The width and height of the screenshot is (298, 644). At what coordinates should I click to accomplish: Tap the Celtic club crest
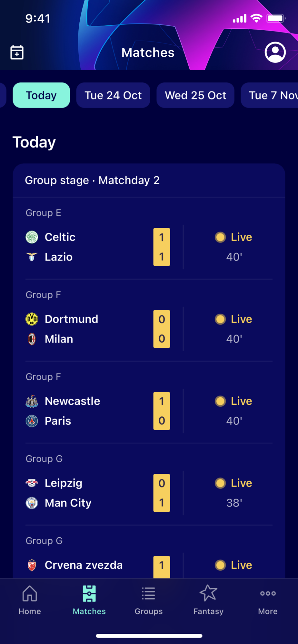[x=32, y=237]
